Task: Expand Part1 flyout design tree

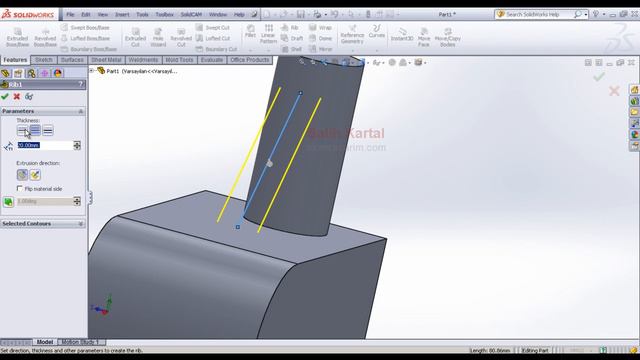Action: point(92,71)
